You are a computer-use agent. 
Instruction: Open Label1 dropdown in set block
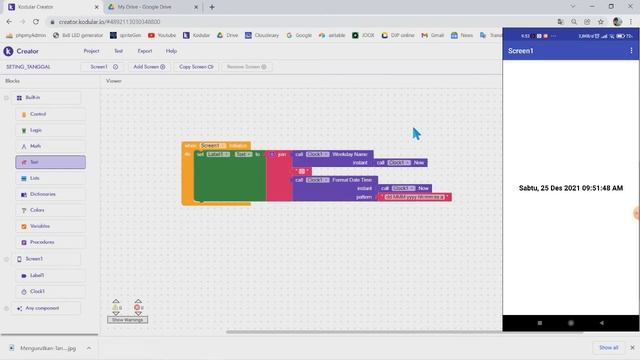pyautogui.click(x=218, y=154)
